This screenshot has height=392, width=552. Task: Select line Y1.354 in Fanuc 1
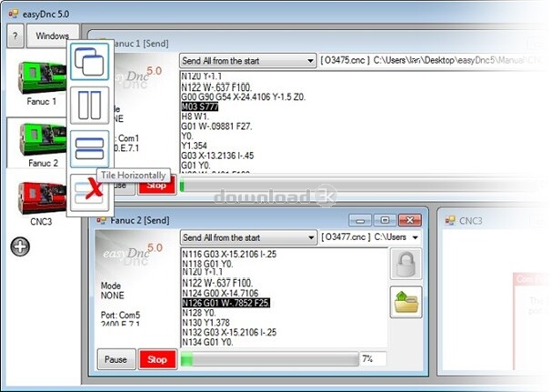tap(194, 146)
